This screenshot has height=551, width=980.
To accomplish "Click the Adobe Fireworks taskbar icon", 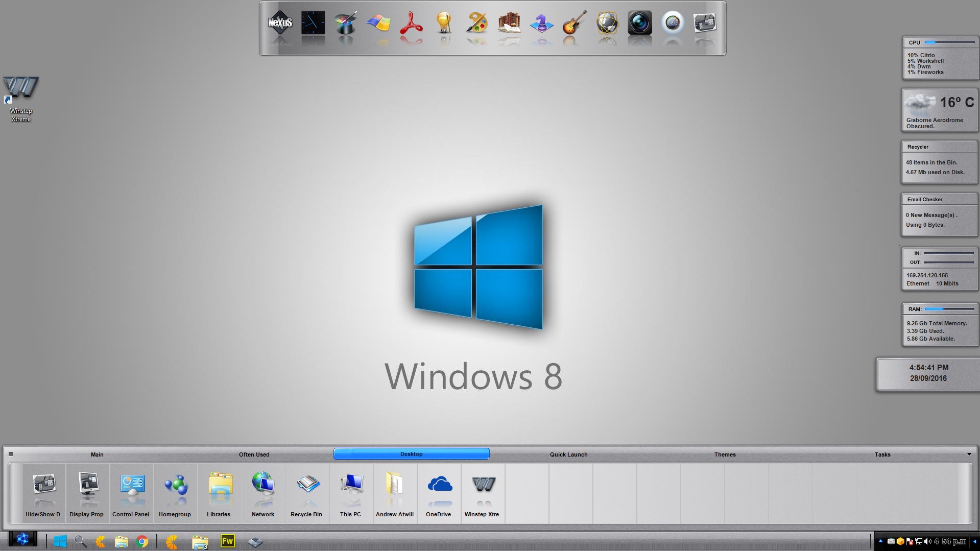I will (227, 541).
